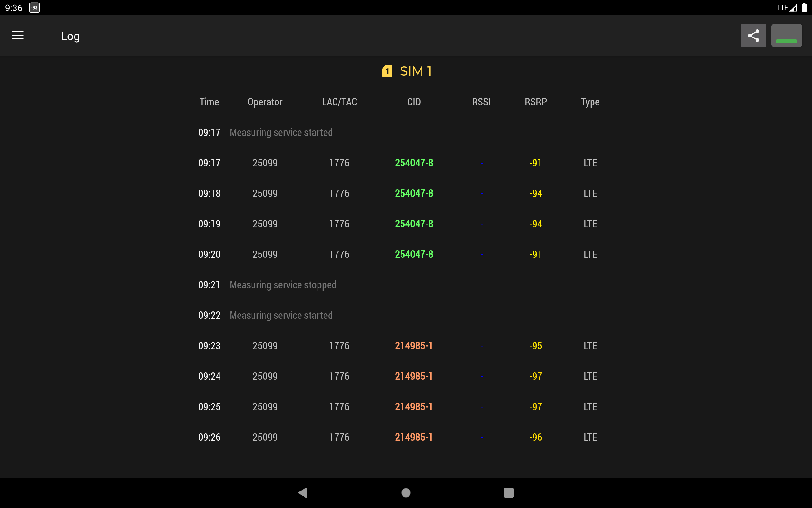Tap the share log icon

[x=753, y=35]
